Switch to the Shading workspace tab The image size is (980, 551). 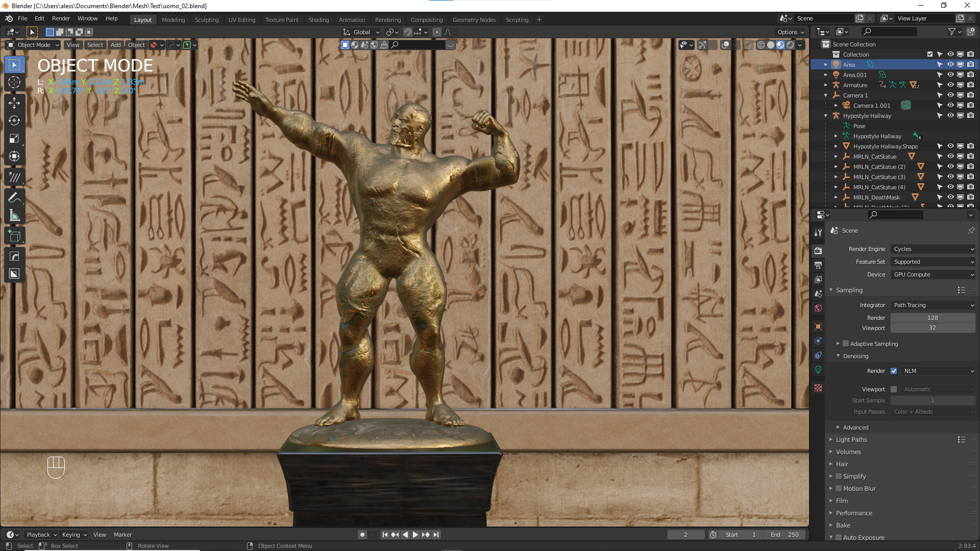tap(318, 20)
